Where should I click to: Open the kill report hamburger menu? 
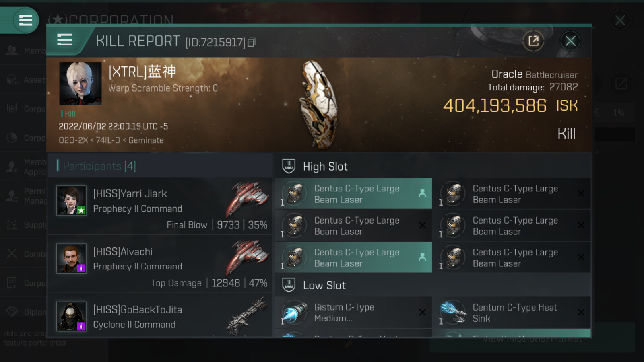[x=64, y=40]
